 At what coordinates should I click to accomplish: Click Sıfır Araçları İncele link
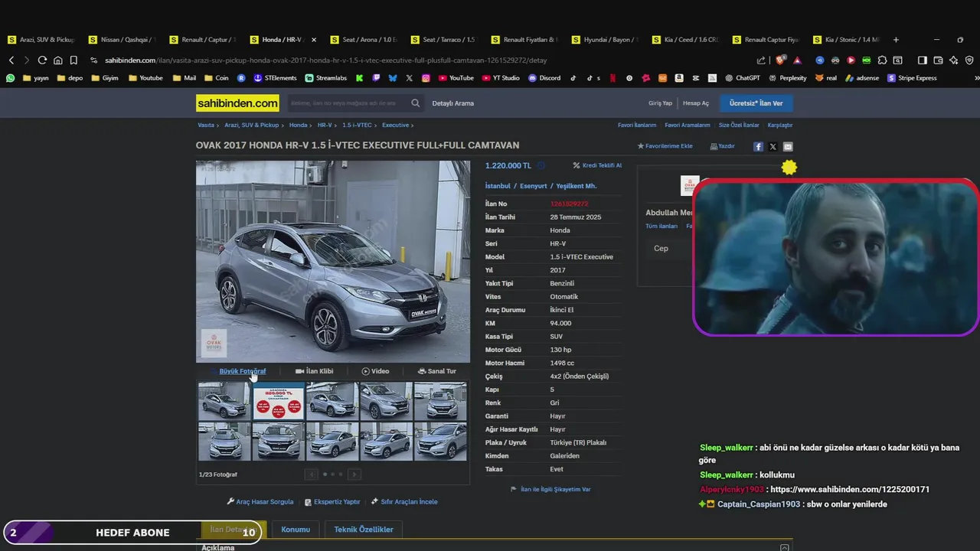point(404,502)
